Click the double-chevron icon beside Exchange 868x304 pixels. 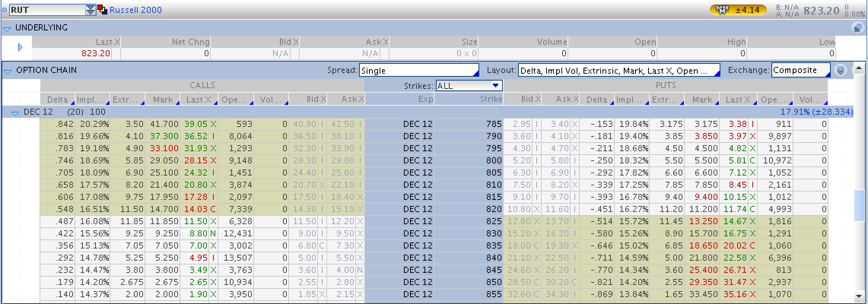[x=840, y=70]
